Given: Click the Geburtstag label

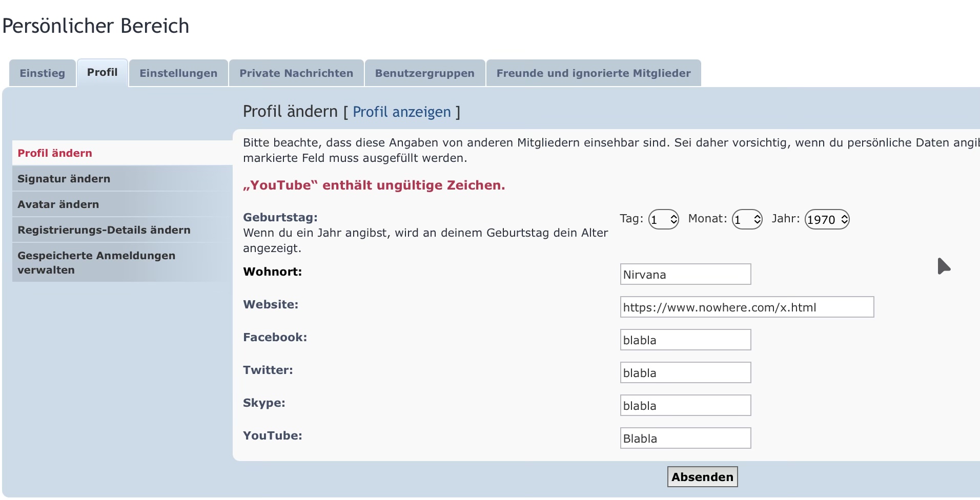Looking at the screenshot, I should (x=280, y=217).
